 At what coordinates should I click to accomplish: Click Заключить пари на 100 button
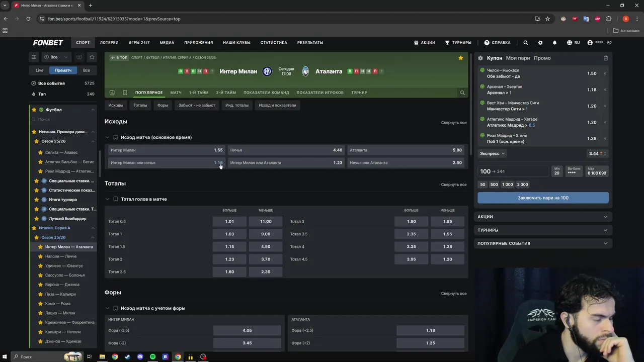point(543,198)
